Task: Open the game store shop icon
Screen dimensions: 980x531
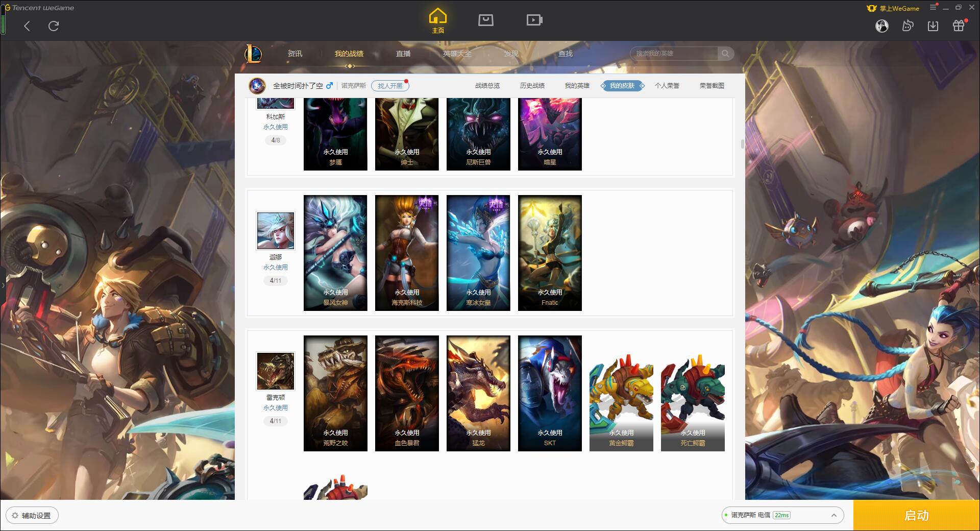Action: [x=485, y=20]
